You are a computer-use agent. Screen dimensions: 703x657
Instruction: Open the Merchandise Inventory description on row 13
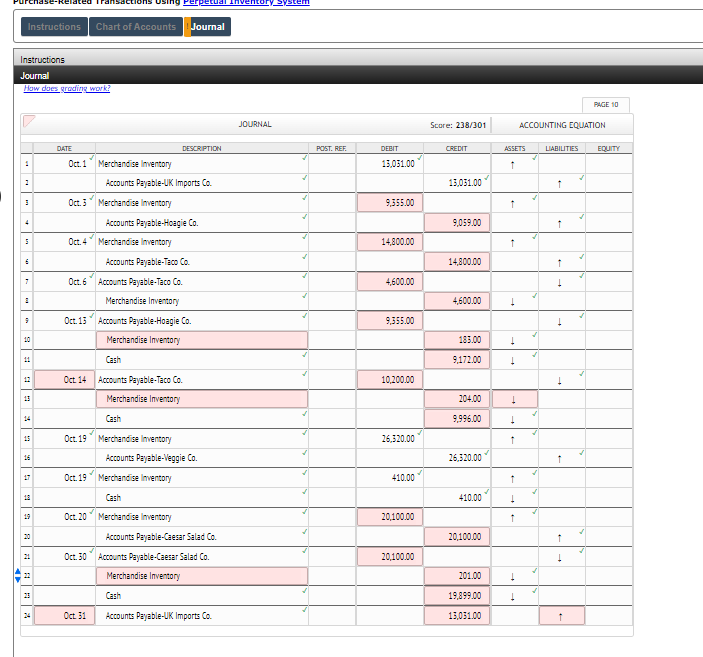coord(202,399)
